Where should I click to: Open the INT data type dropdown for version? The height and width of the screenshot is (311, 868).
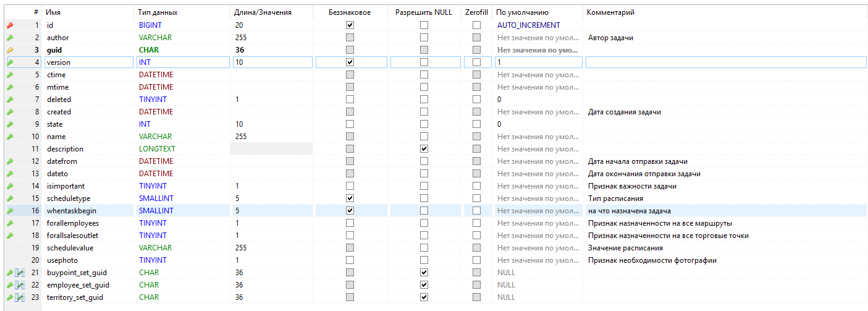pos(183,62)
